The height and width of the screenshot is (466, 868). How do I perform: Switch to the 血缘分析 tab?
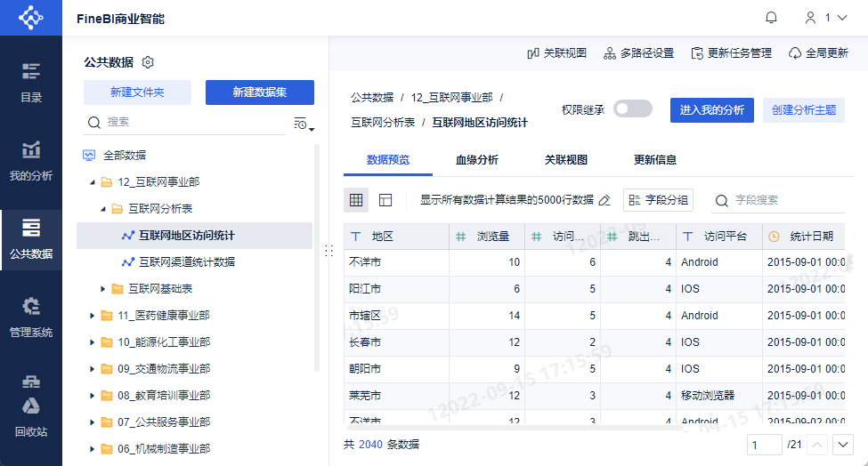coord(477,160)
